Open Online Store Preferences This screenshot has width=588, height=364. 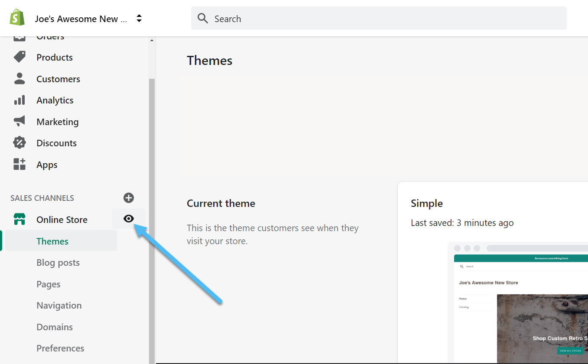[60, 348]
